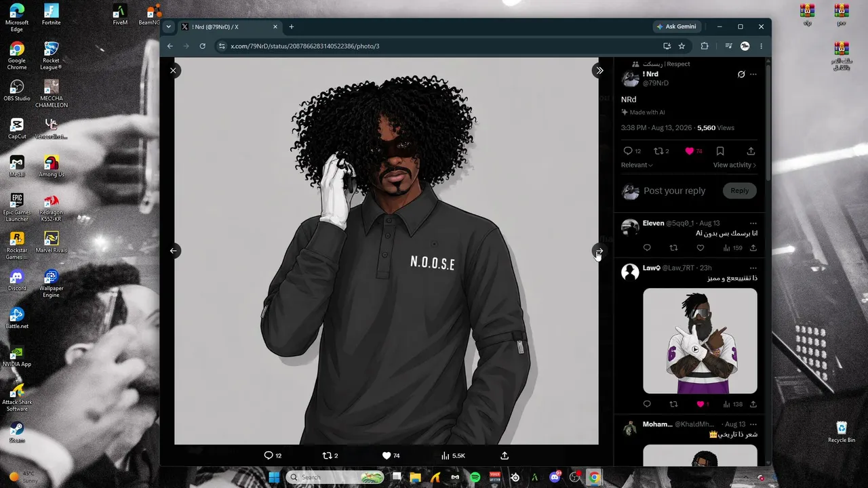The width and height of the screenshot is (868, 488).
Task: Open Chrome profile avatar
Action: pyautogui.click(x=745, y=46)
